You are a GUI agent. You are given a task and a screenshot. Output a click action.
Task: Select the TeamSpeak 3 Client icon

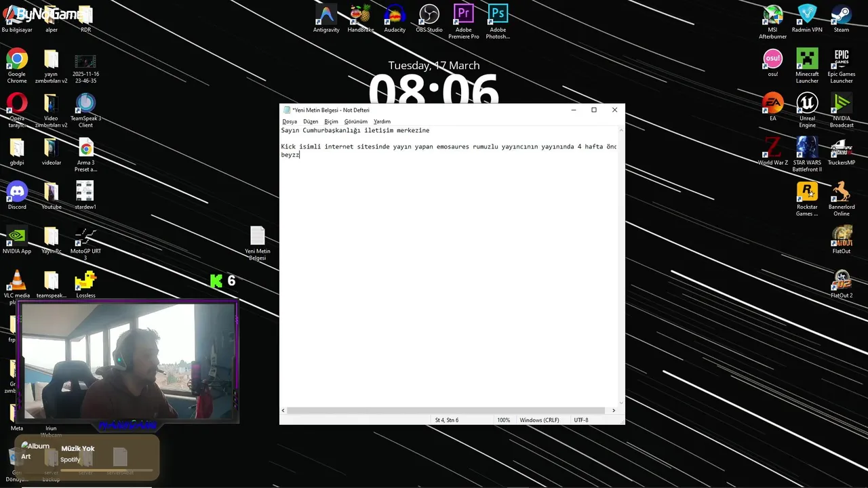click(x=85, y=110)
